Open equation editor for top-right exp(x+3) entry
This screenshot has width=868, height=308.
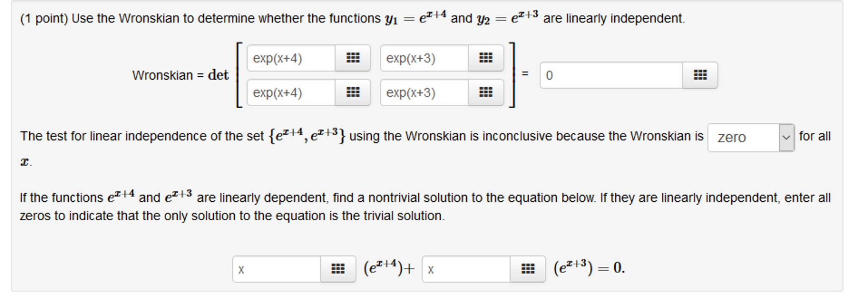(486, 58)
